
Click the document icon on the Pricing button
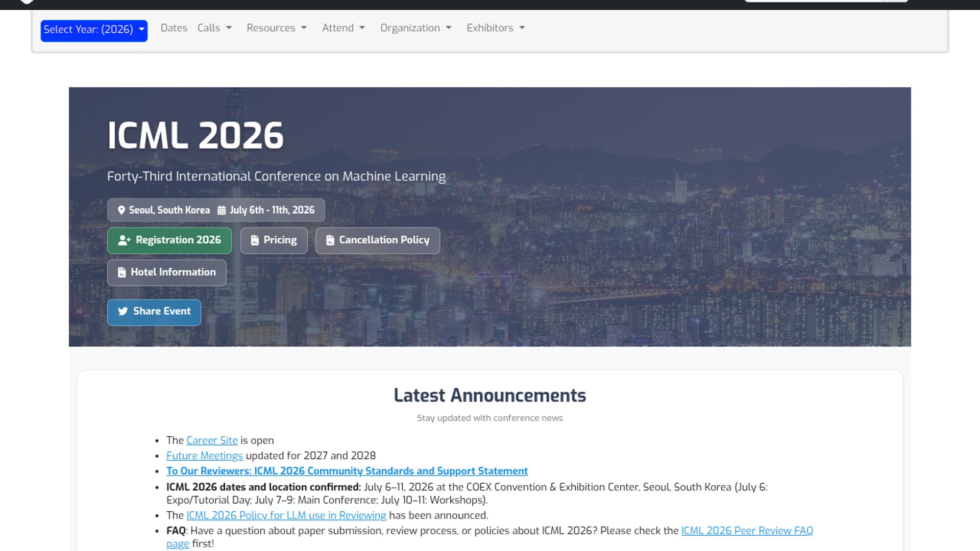255,240
